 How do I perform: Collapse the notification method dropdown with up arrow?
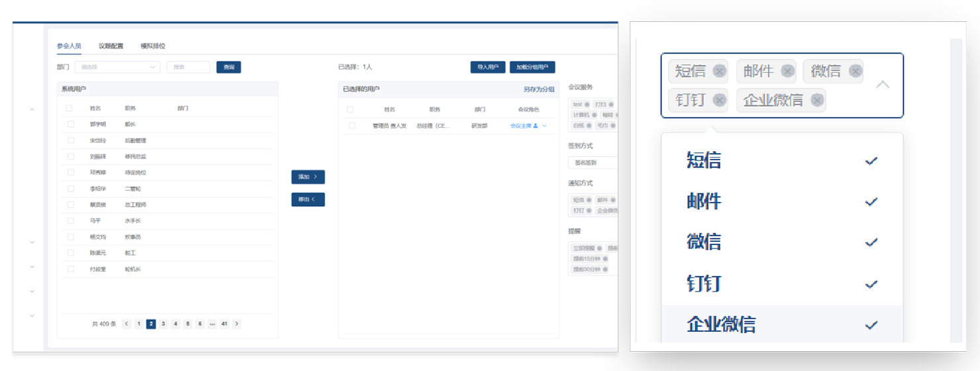pyautogui.click(x=882, y=85)
